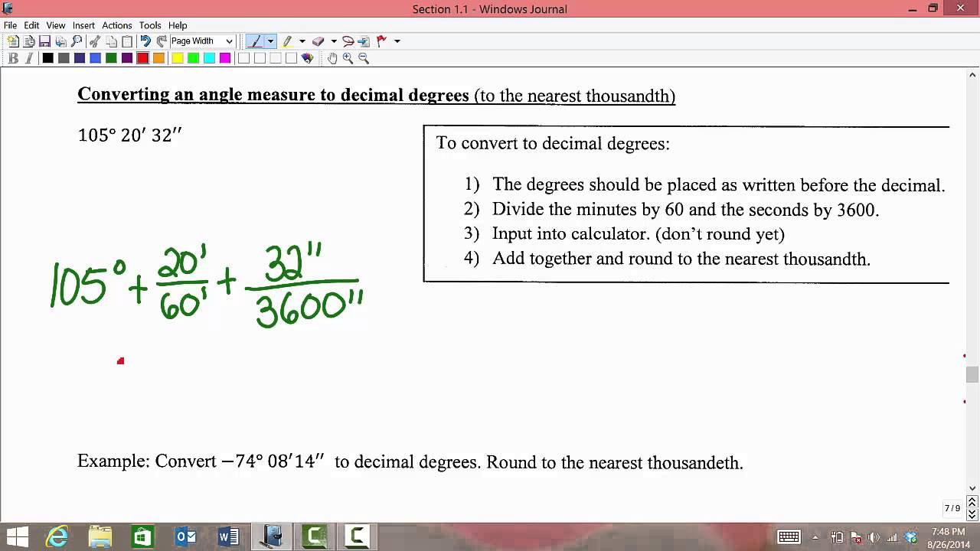
Task: Open Outlook from the taskbar
Action: pyautogui.click(x=186, y=536)
